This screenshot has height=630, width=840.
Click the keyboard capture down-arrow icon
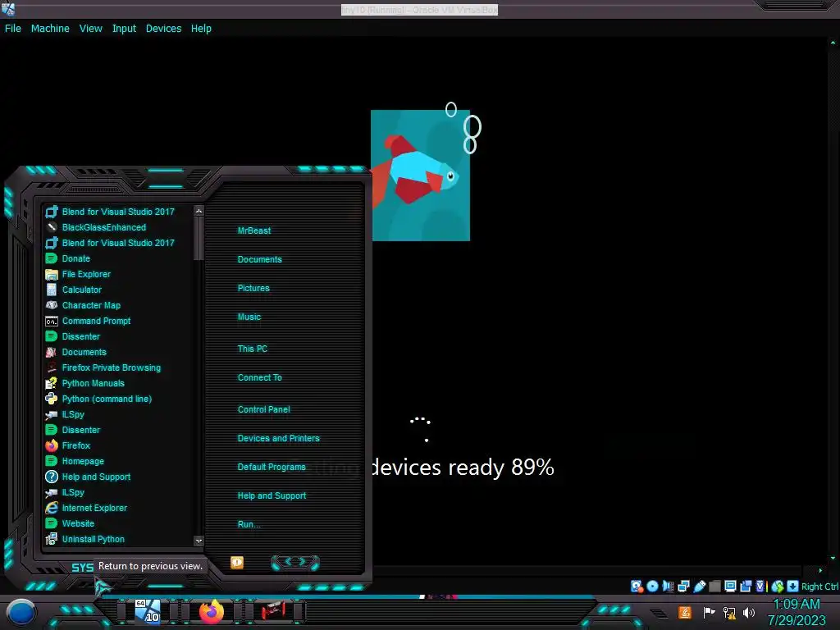[792, 587]
